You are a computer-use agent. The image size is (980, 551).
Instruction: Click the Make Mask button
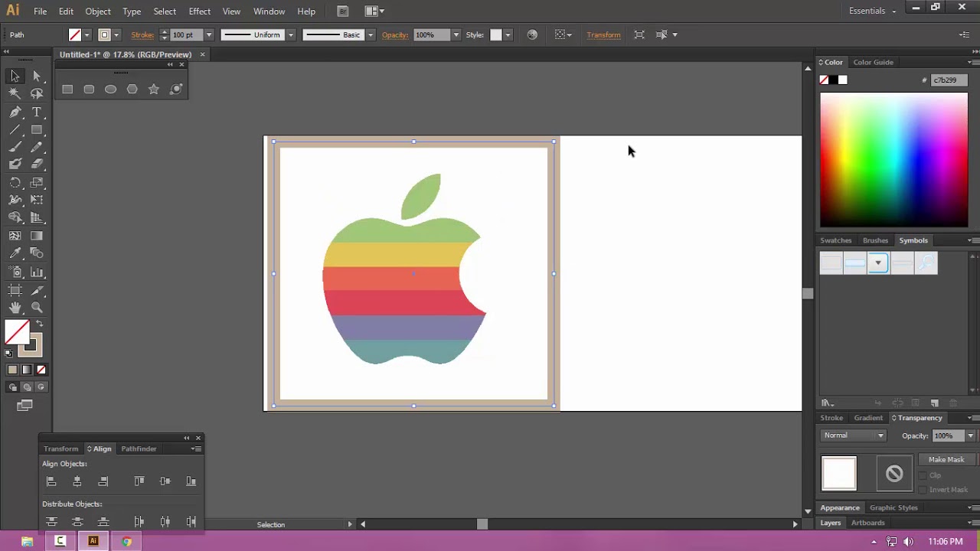946,459
